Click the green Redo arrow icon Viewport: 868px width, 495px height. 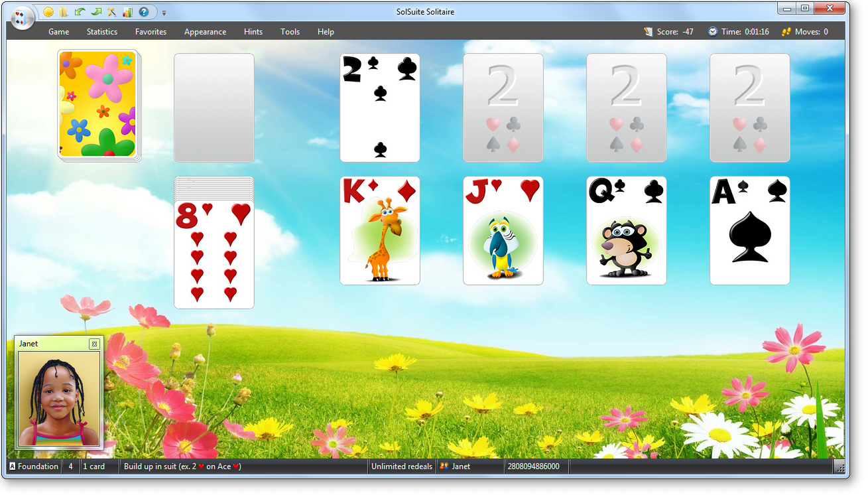tap(95, 12)
